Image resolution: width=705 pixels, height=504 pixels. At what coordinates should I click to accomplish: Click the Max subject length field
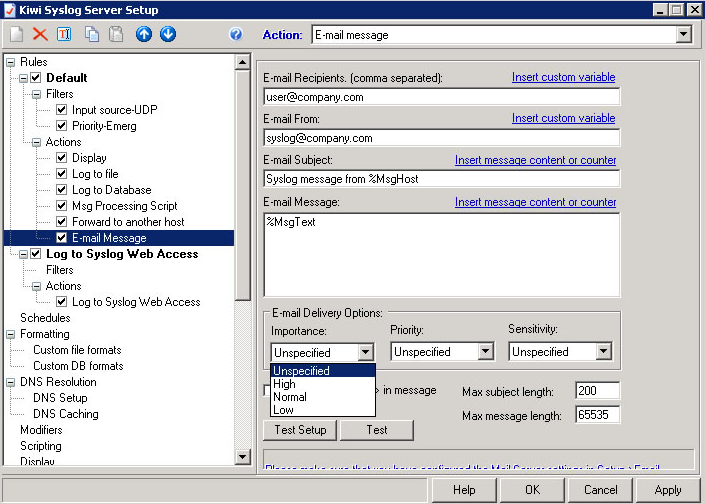597,391
